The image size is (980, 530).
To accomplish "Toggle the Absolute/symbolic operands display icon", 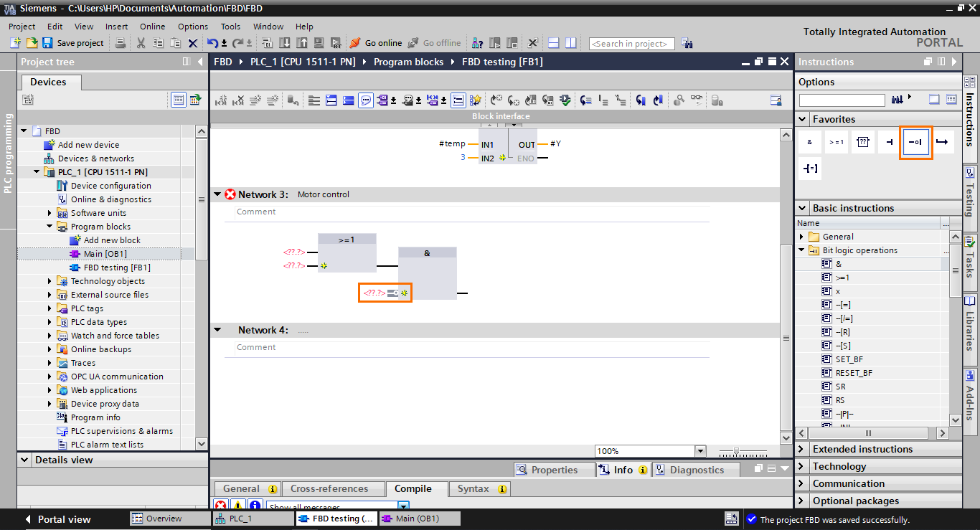I will (382, 100).
